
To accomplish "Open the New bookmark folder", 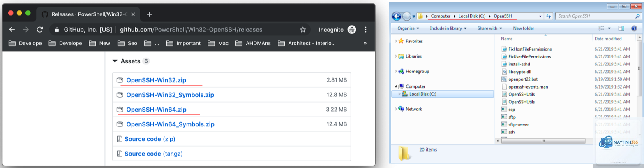I will click(99, 43).
